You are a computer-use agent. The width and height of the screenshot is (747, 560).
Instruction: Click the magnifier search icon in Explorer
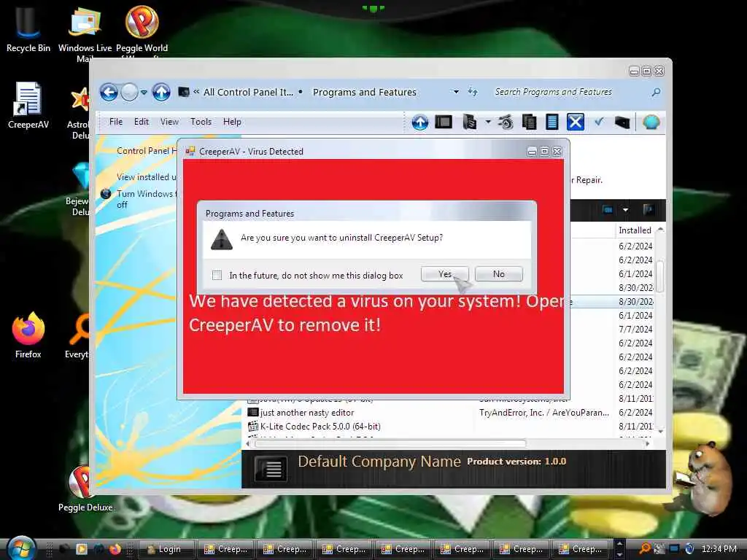tap(656, 92)
